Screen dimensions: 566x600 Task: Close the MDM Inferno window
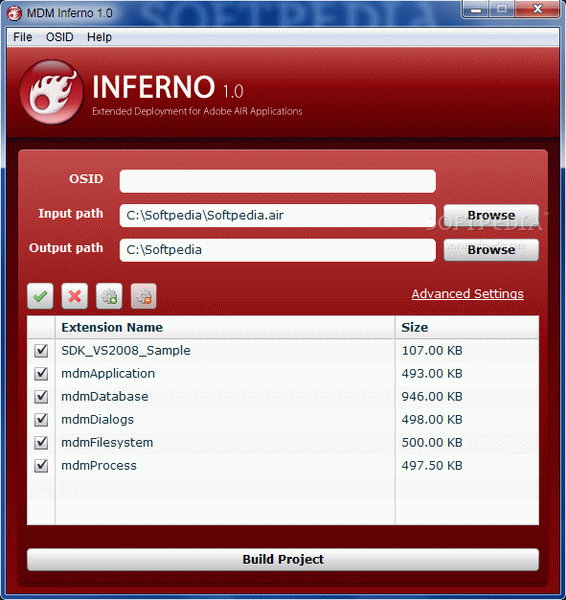tap(537, 9)
